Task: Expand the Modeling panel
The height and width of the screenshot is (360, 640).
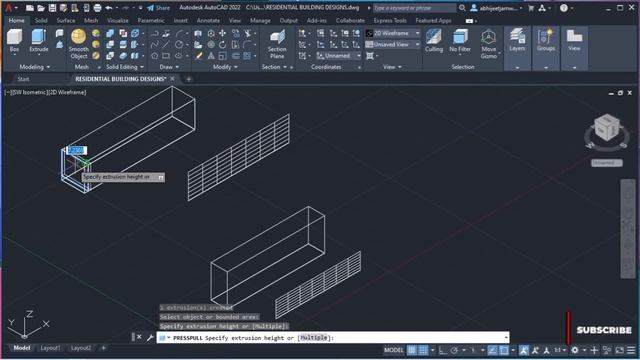Action: (x=35, y=67)
